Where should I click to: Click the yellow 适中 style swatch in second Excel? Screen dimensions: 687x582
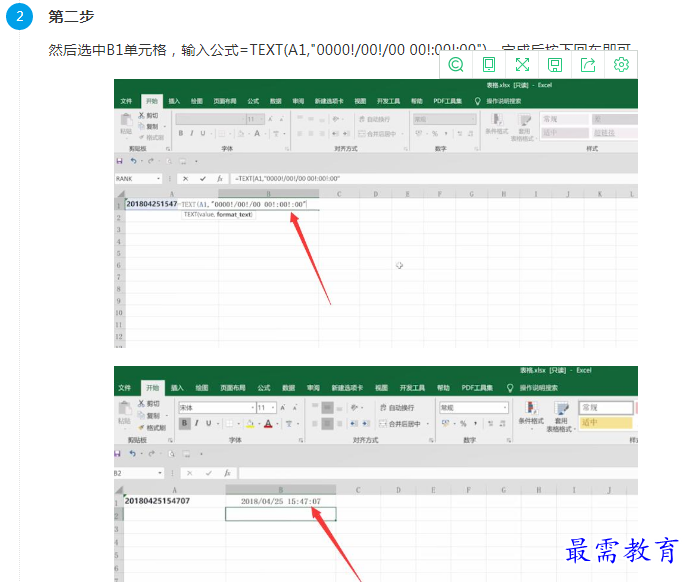point(606,422)
